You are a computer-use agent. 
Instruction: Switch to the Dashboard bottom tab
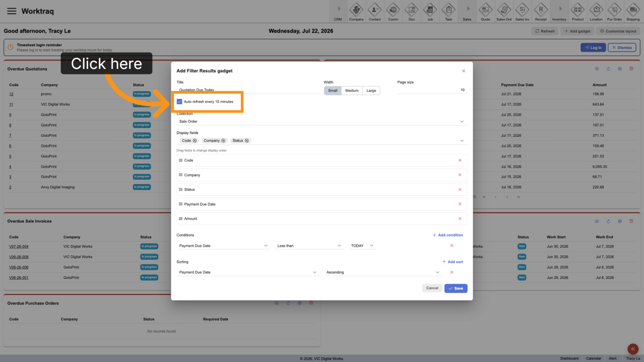click(569, 359)
